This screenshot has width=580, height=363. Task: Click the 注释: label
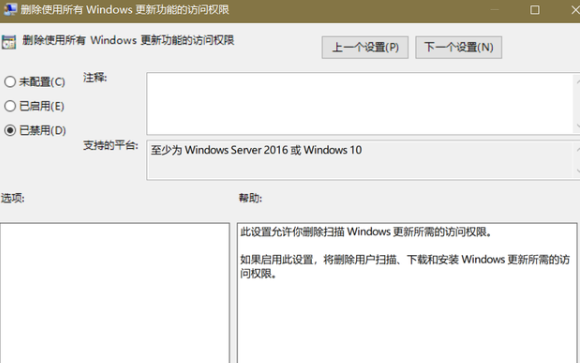pos(95,78)
